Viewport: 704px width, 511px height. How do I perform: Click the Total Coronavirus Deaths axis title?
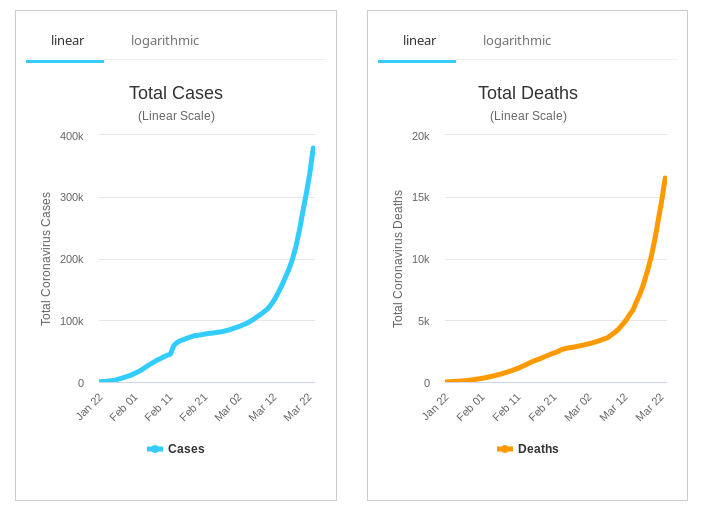point(398,259)
